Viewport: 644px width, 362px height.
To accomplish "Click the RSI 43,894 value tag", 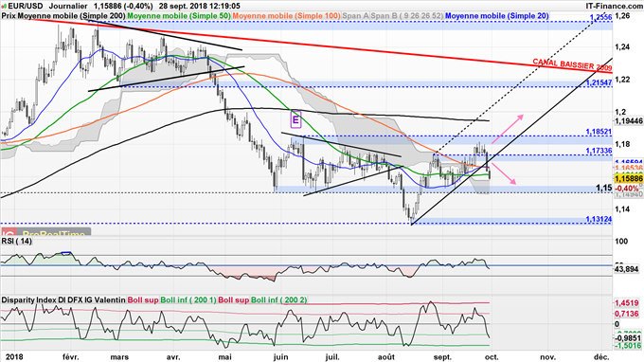I will [x=627, y=269].
